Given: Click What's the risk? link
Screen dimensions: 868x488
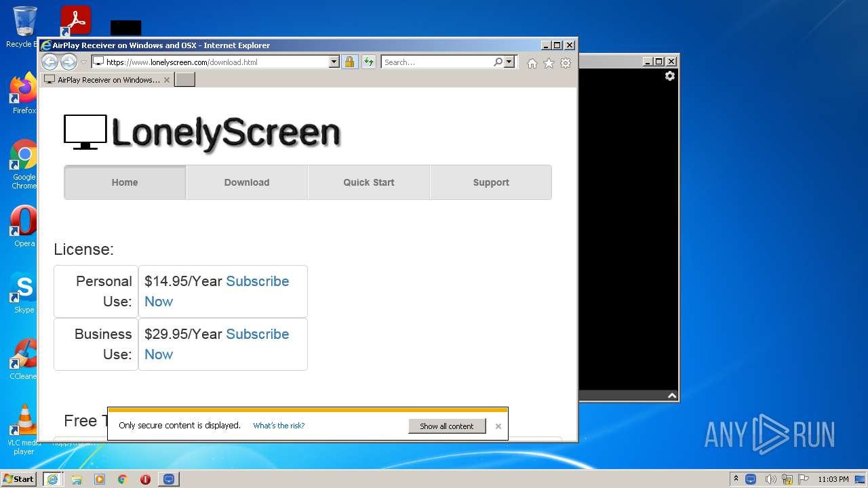Looking at the screenshot, I should (279, 426).
